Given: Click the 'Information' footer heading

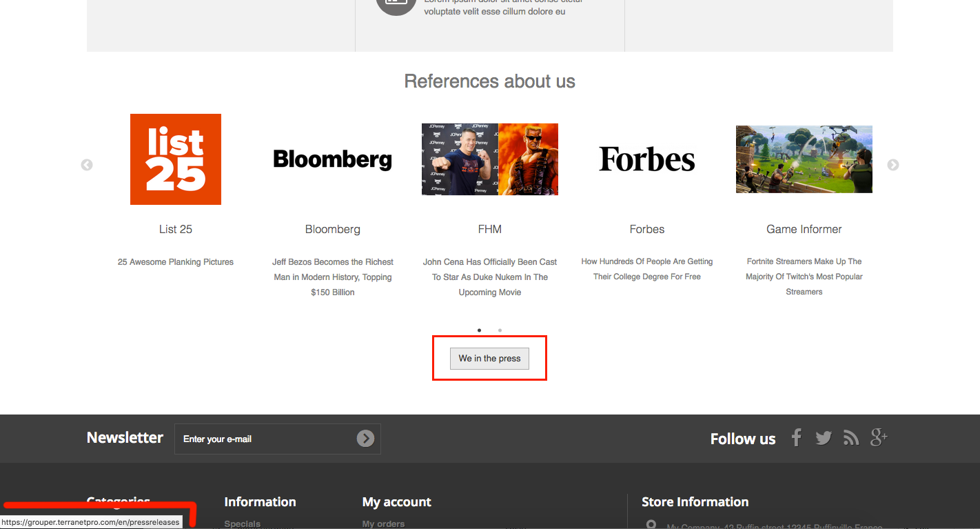Looking at the screenshot, I should click(260, 502).
